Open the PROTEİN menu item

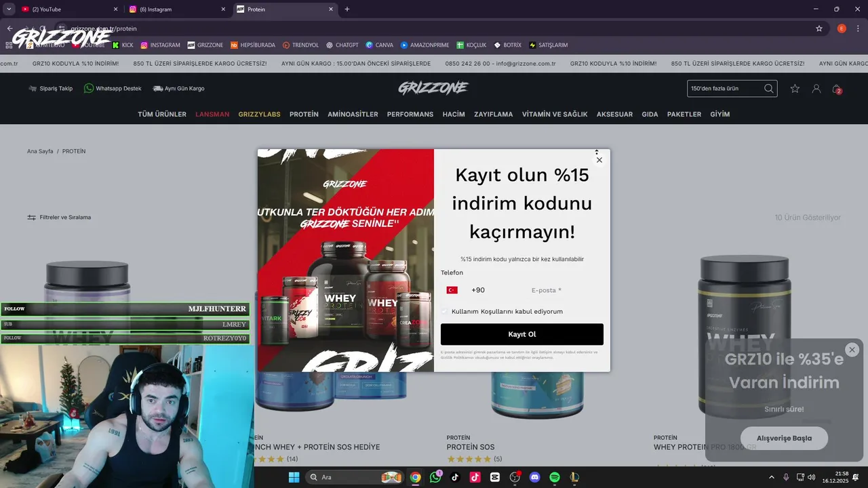[304, 115]
